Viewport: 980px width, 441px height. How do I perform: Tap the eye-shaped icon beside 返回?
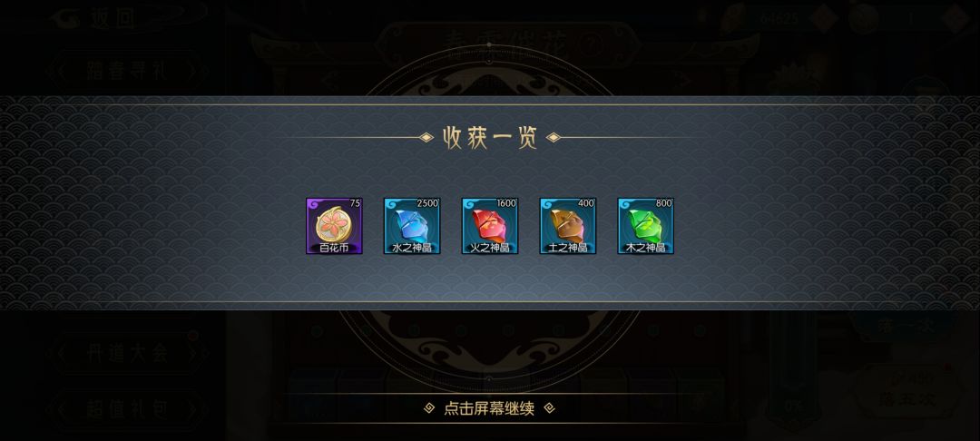tap(67, 17)
